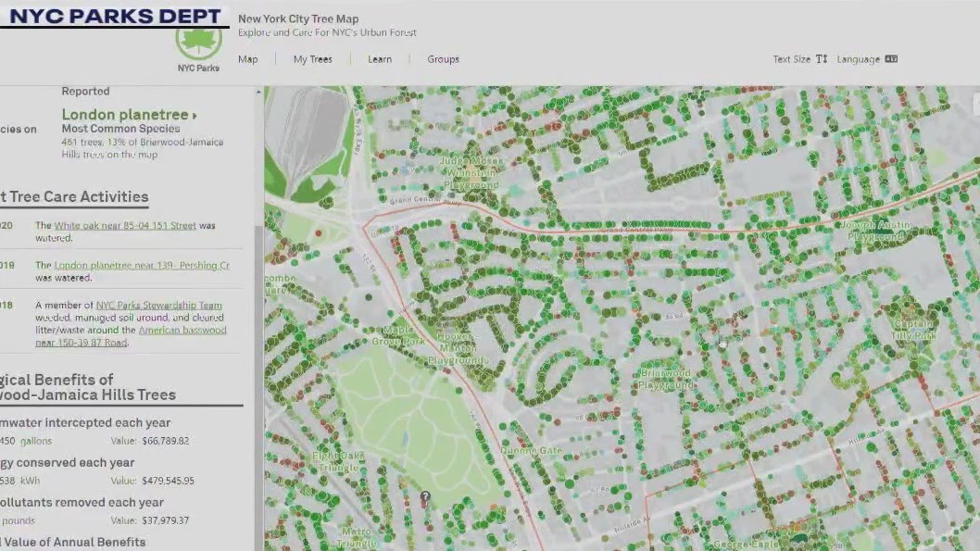Open the Groups section

tap(443, 59)
